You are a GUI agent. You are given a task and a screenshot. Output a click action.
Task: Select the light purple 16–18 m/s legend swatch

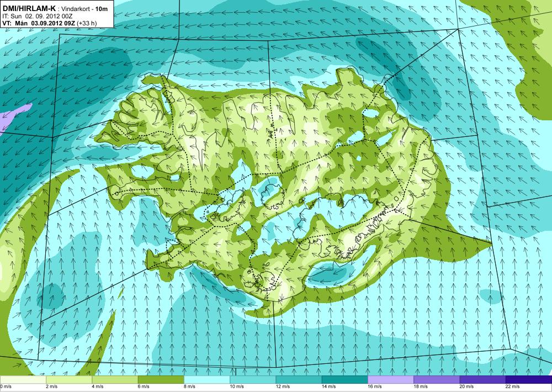[391, 380]
